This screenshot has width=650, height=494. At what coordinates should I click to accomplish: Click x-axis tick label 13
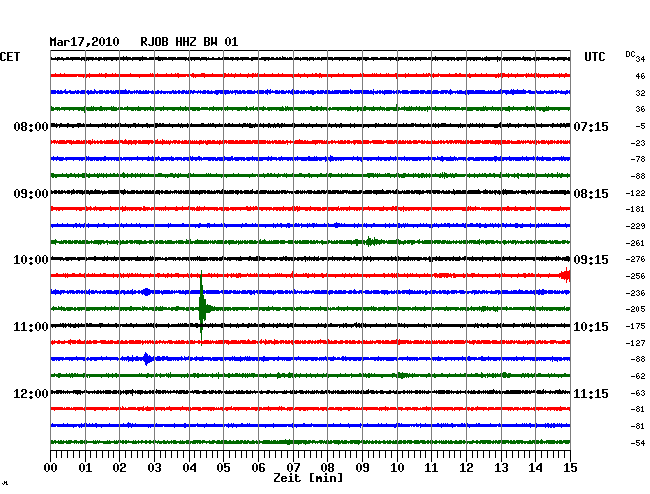point(501,468)
